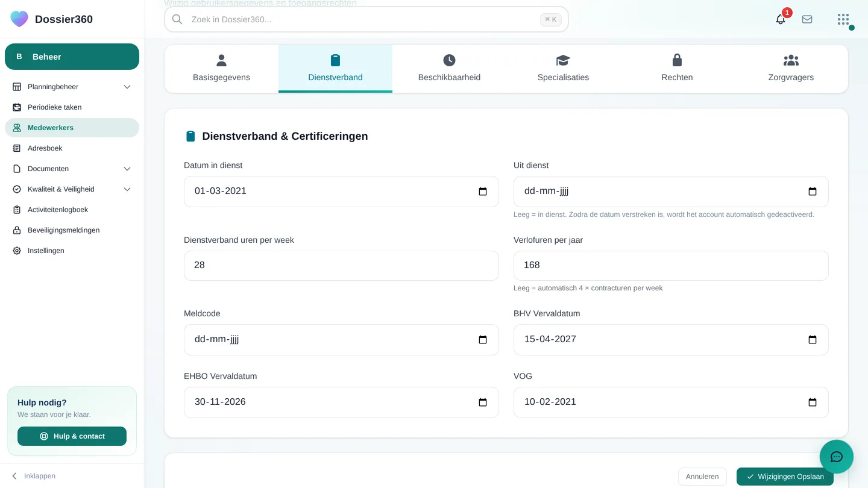This screenshot has width=868, height=488.
Task: Click the Annuleren button
Action: [702, 477]
